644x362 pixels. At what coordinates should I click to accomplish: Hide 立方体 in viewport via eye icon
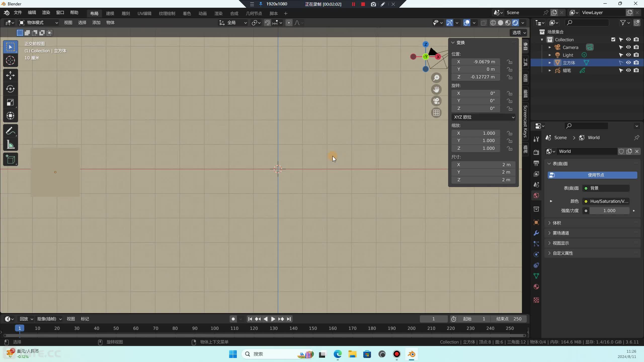point(628,63)
